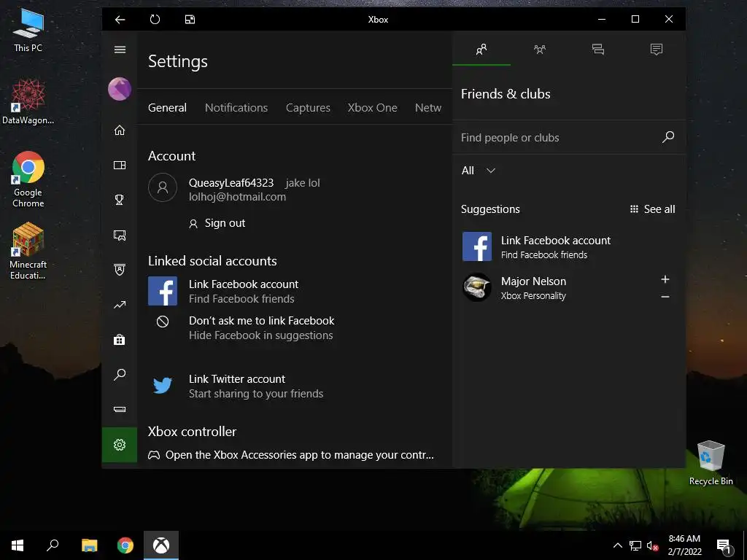This screenshot has width=747, height=560.
Task: Open the Microsoft Store bag icon
Action: 120,340
